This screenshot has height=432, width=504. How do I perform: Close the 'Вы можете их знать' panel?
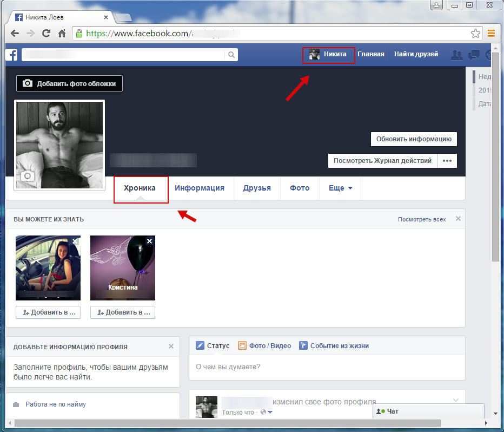(458, 219)
